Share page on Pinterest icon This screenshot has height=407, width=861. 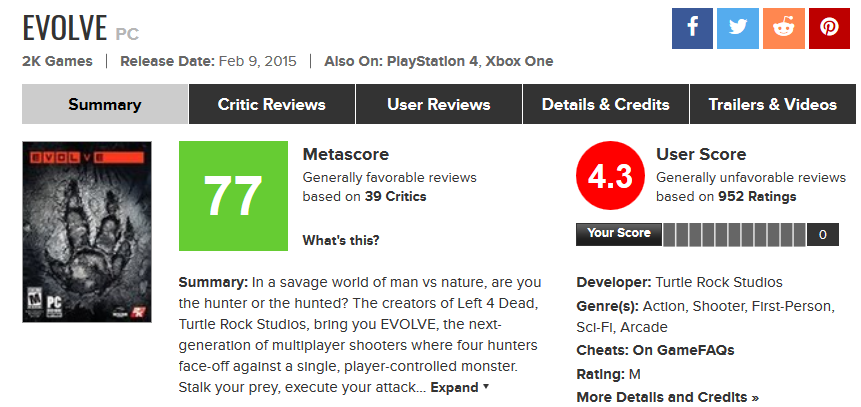tap(829, 29)
